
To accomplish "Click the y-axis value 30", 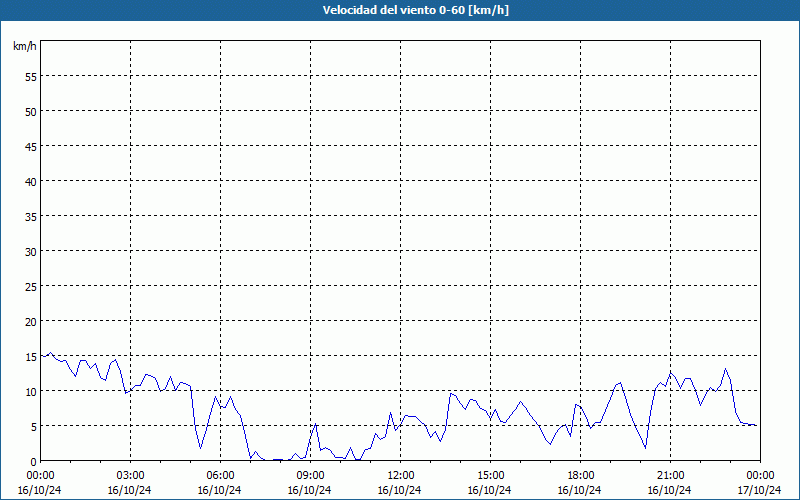I will 31,252.
